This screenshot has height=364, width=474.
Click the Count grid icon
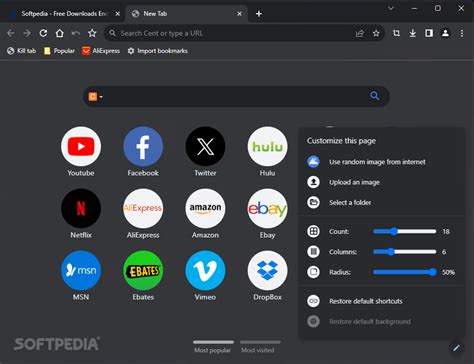[x=313, y=231]
